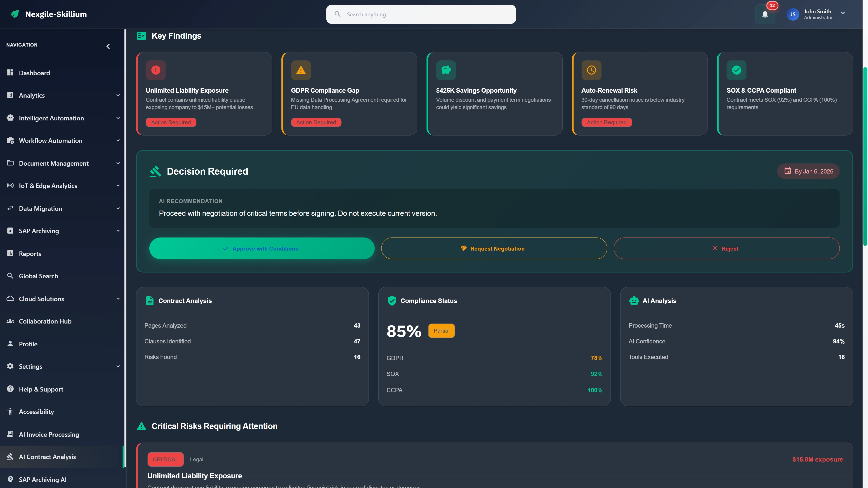868x488 pixels.
Task: Click the Key Findings checklist icon
Action: [x=142, y=35]
